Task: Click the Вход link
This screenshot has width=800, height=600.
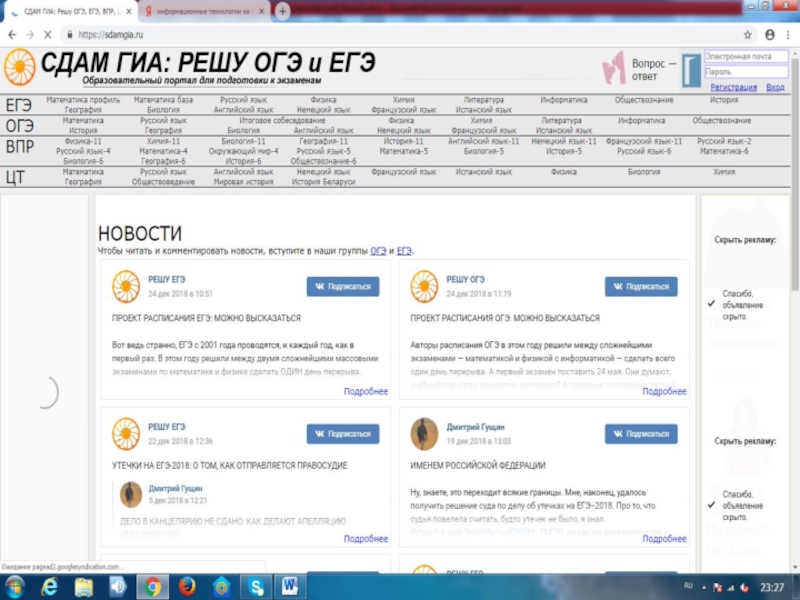Action: 775,87
